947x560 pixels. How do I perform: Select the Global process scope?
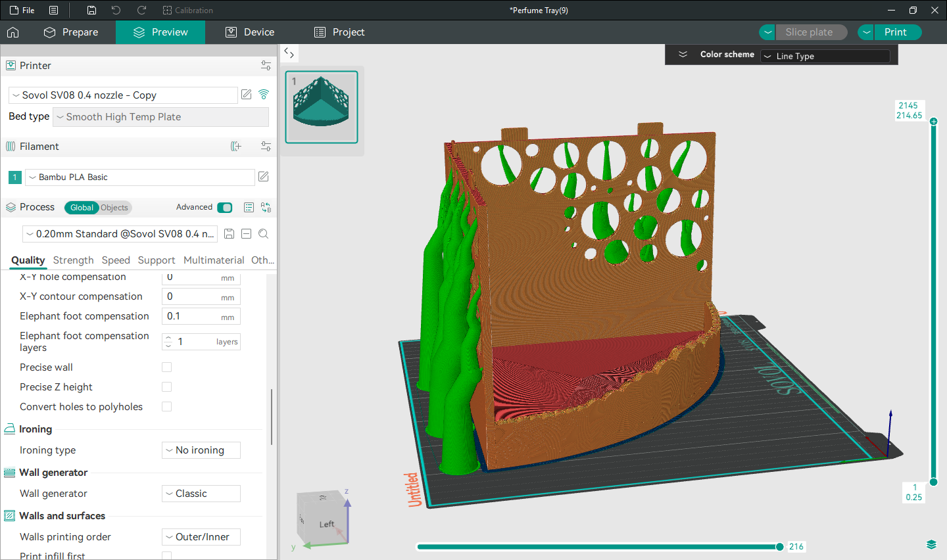click(x=82, y=208)
